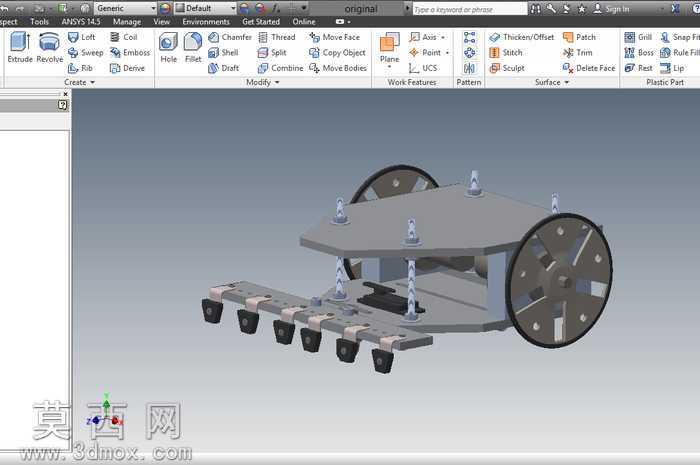The height and width of the screenshot is (465, 700).
Task: Insert a UCS
Action: (423, 68)
